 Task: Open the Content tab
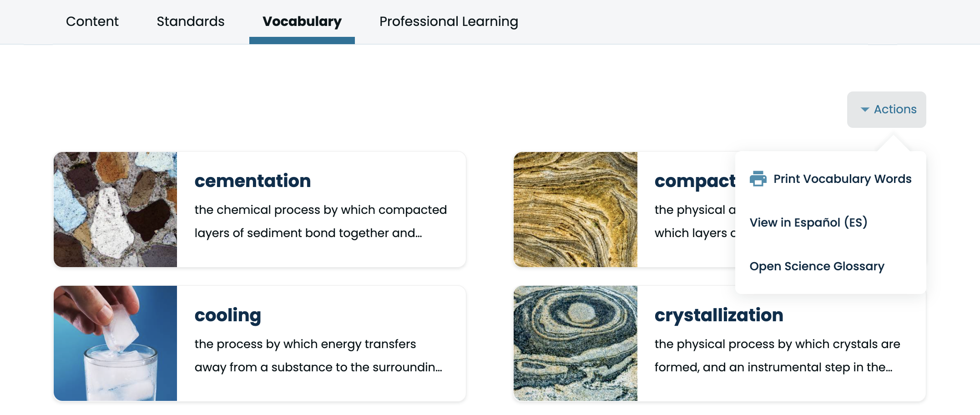[x=92, y=21]
